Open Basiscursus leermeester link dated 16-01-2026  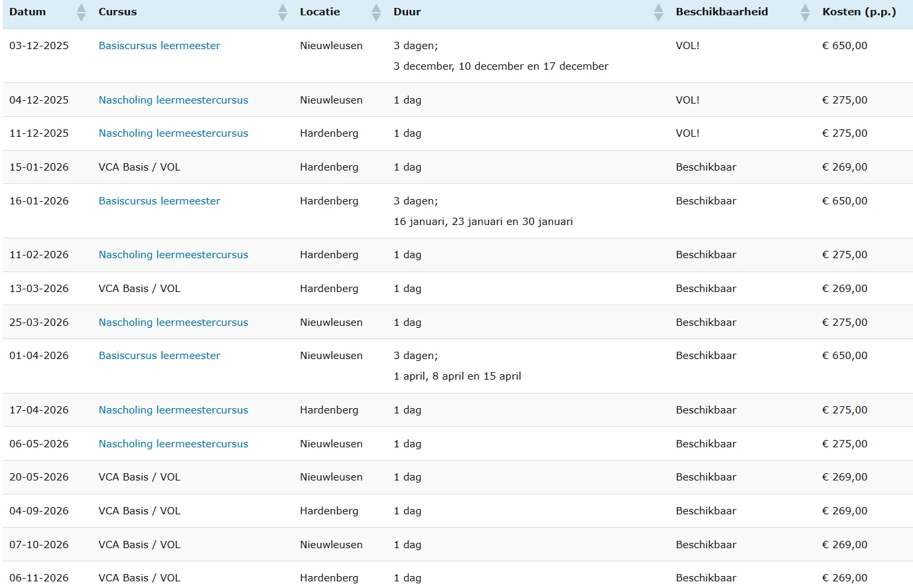coord(159,201)
